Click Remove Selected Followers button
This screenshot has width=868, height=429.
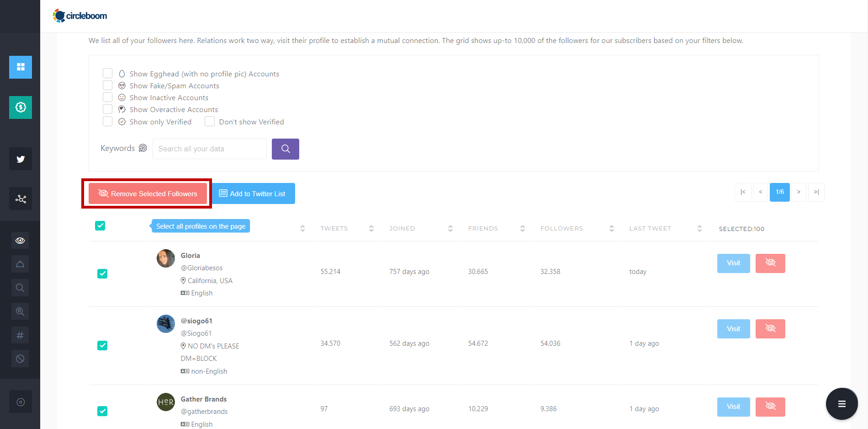[x=148, y=194]
